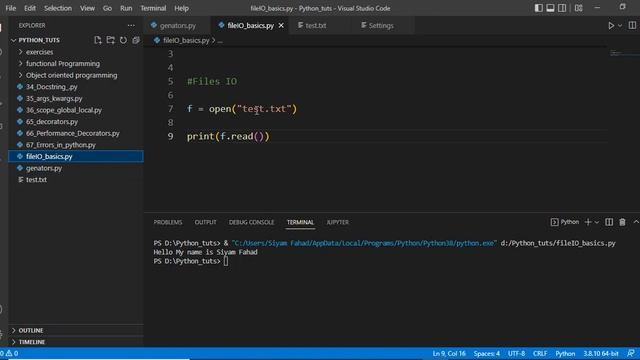Toggle secondary side bar layout icon

coord(562,8)
